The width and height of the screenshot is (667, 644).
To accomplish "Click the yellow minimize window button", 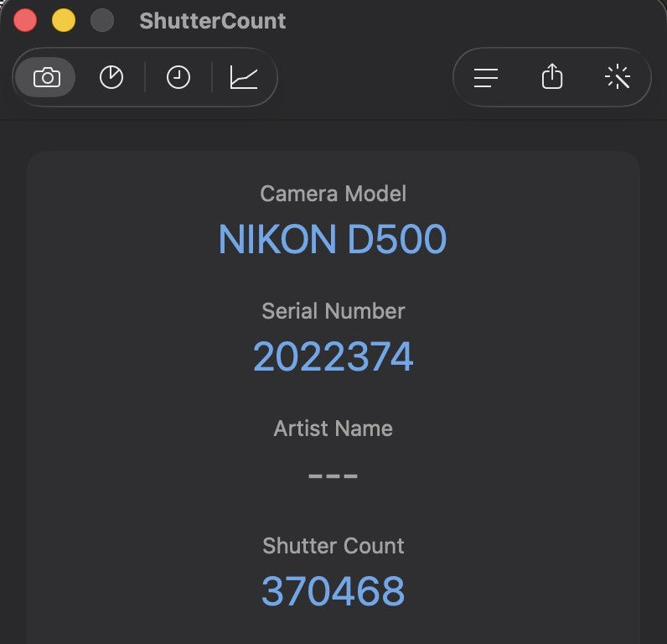I will tap(64, 20).
